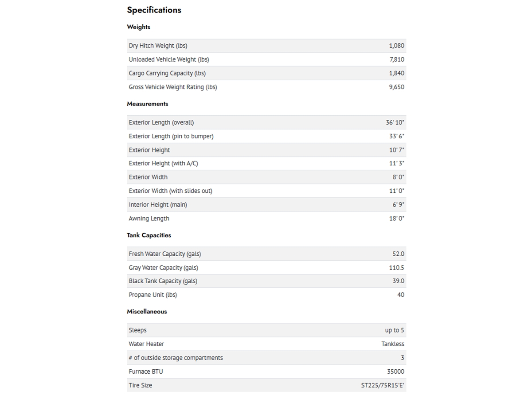Click the Specifications heading
Image resolution: width=532 pixels, height=399 pixels.
tap(154, 10)
